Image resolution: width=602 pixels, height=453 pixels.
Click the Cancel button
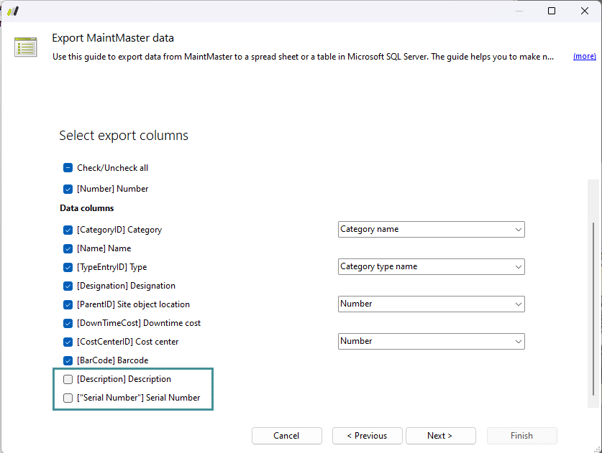(286, 436)
